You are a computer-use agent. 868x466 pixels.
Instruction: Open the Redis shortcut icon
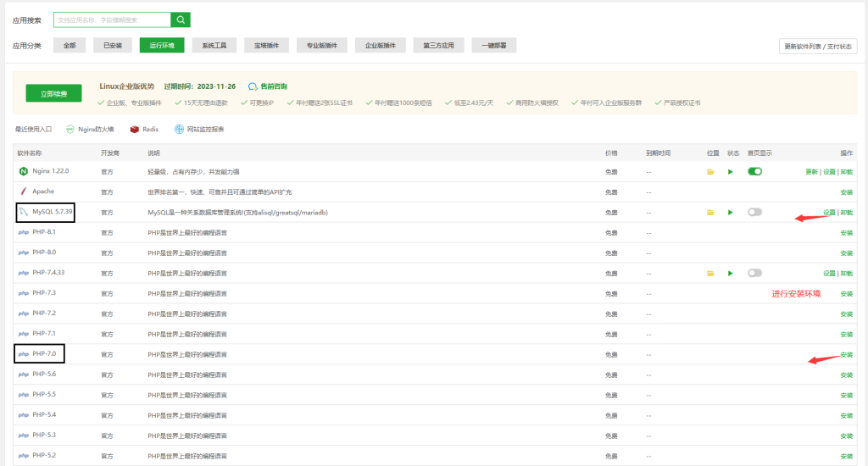(134, 130)
